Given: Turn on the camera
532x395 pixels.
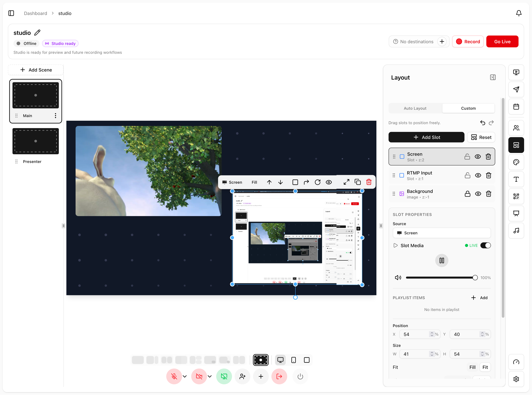Looking at the screenshot, I should [199, 376].
